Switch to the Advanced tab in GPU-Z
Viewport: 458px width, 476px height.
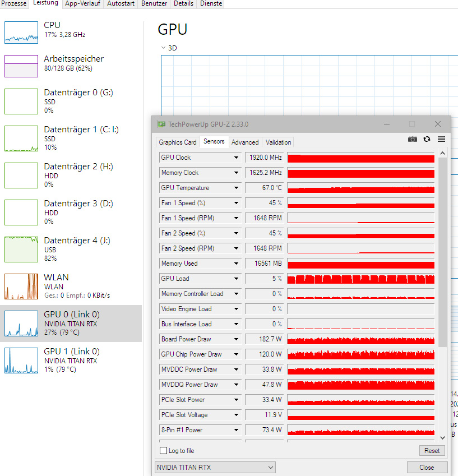245,142
